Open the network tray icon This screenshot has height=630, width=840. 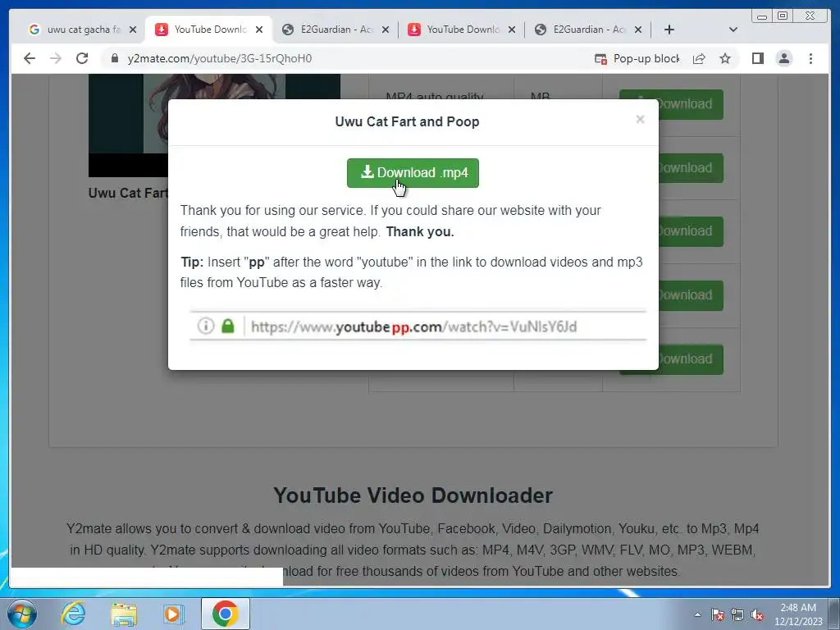pos(737,614)
